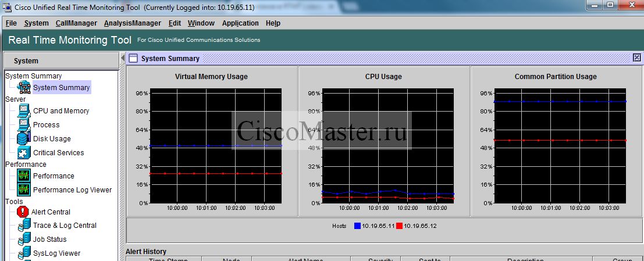
Task: Click the Common Partition Usage chart
Action: 560,146
